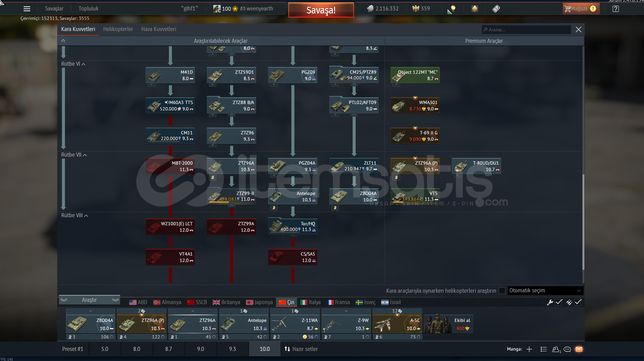Viewport: 644px width, 361px height.
Task: Select the SSCB nation tab
Action: (x=197, y=302)
